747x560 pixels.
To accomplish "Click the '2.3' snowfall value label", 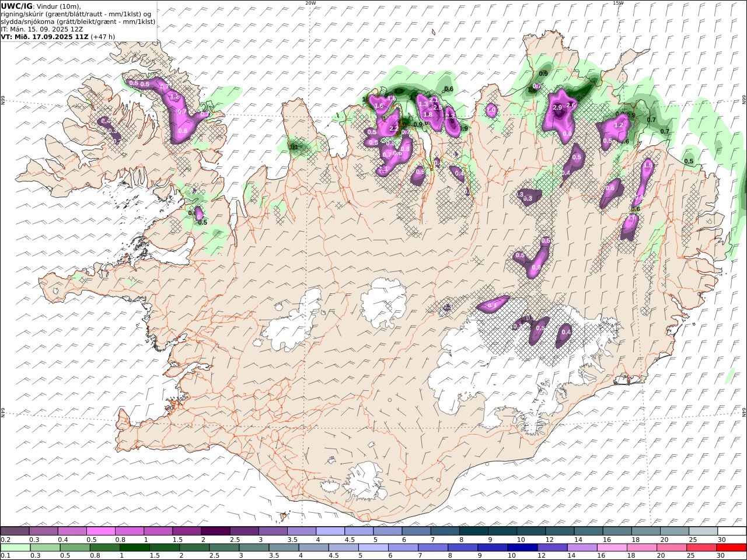I will click(x=449, y=117).
